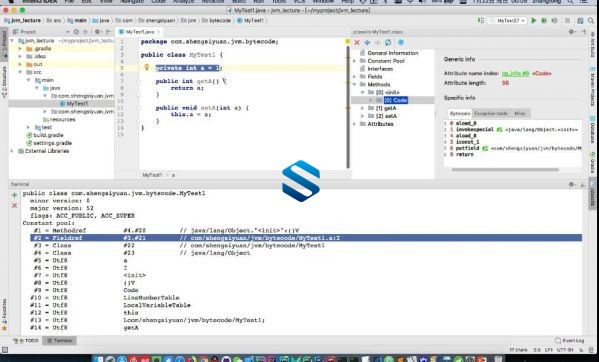Open the Project panel settings gear
The image size is (599, 362).
coord(98,32)
